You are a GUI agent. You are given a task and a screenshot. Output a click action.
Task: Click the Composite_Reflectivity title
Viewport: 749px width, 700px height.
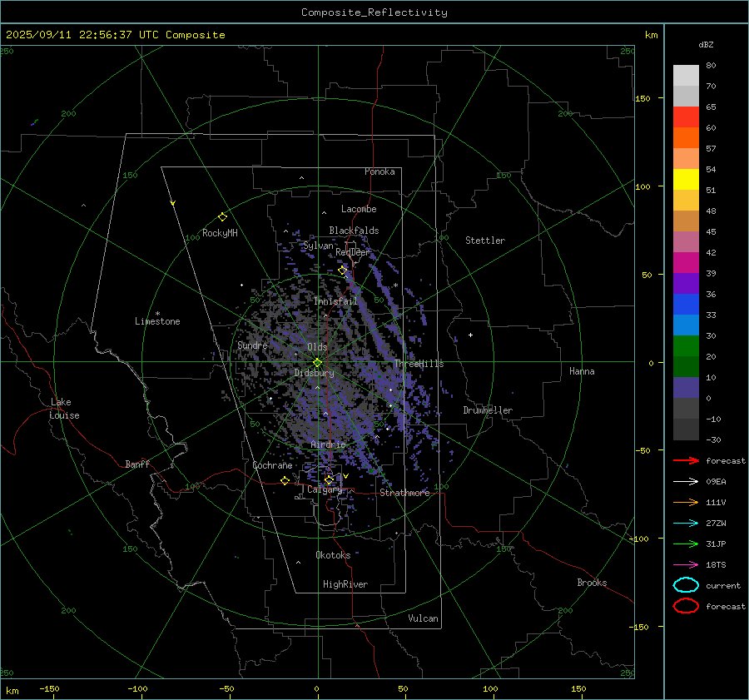pos(374,12)
